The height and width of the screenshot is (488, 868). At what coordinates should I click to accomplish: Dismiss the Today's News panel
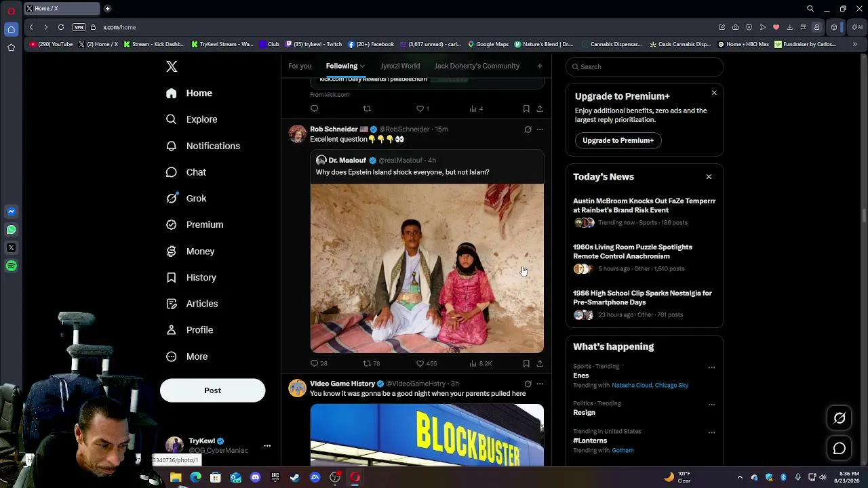coord(709,177)
